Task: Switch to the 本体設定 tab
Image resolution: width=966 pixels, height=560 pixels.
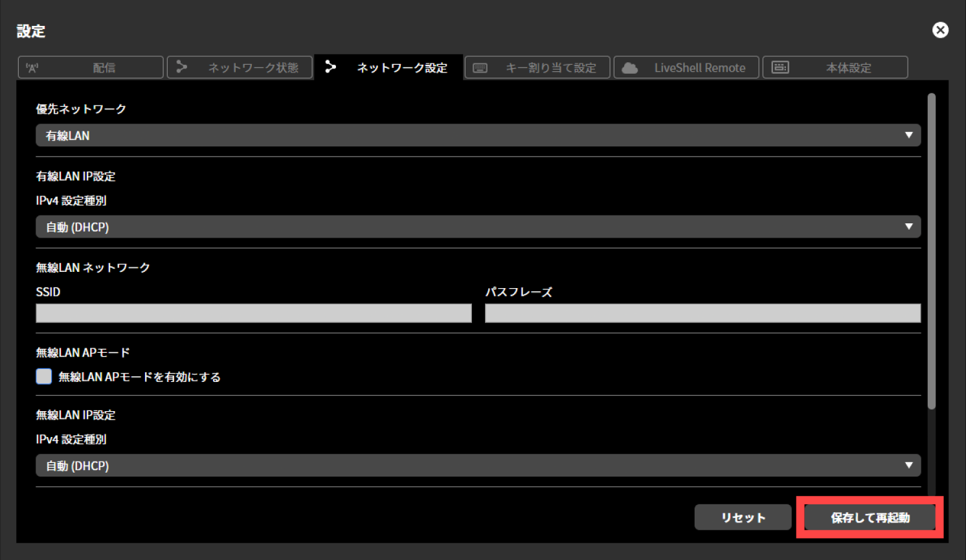Action: pos(835,67)
